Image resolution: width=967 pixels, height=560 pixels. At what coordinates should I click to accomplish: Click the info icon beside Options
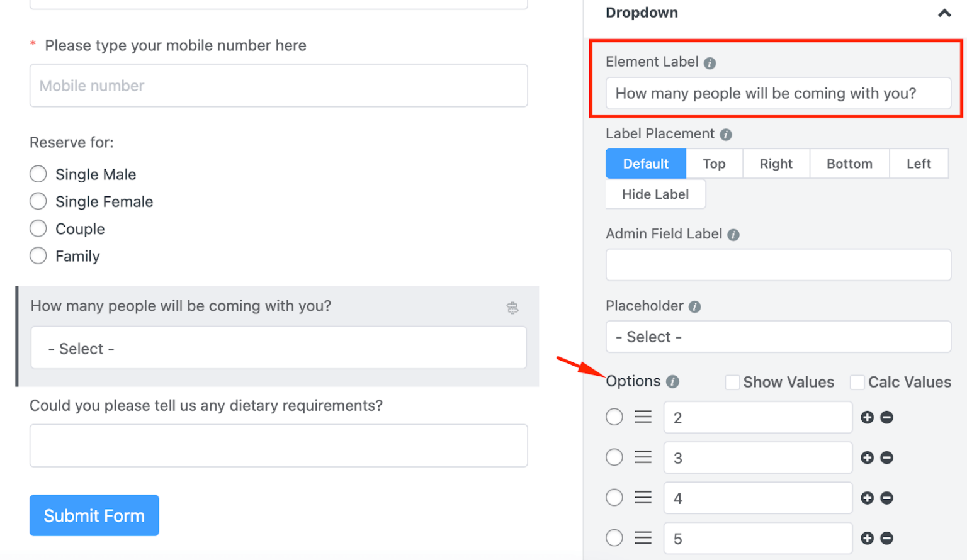click(673, 381)
